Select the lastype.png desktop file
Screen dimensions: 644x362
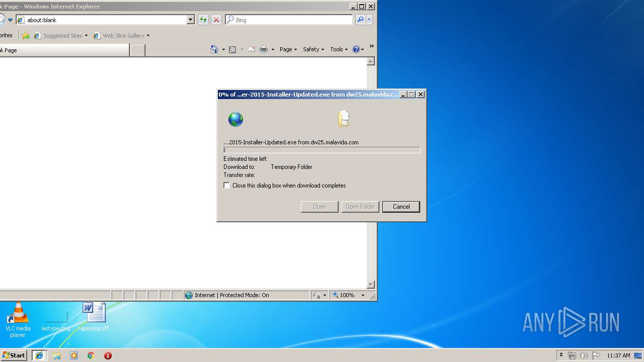tap(55, 320)
